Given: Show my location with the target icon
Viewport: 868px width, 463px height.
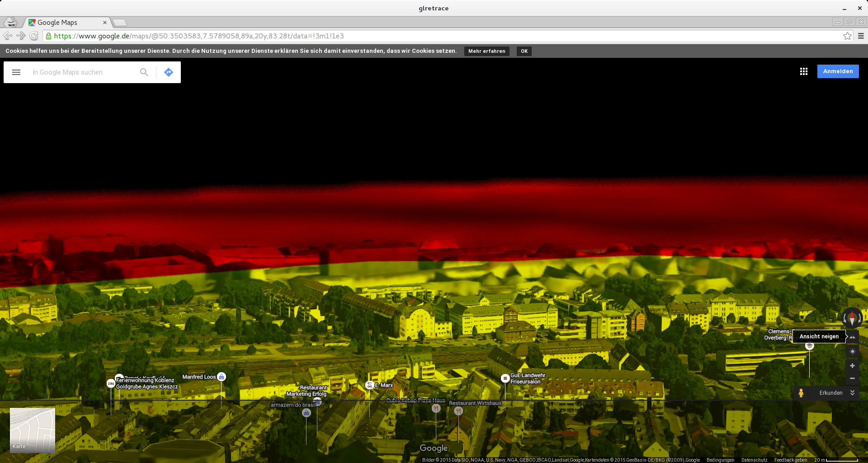Looking at the screenshot, I should tap(853, 351).
